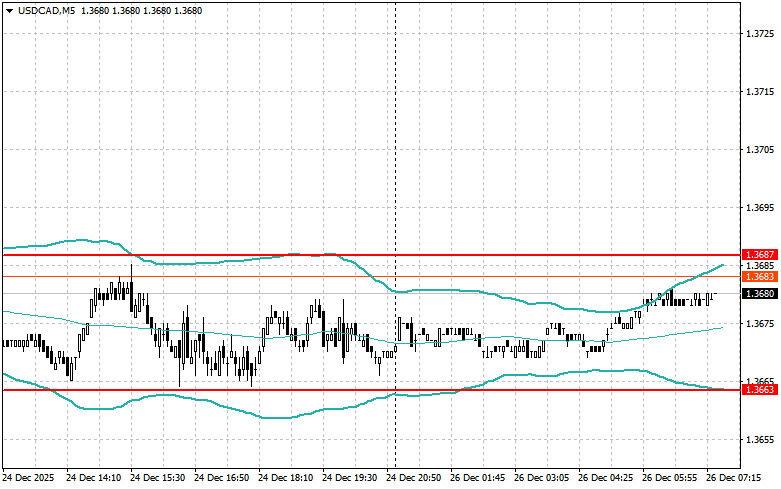781x489 pixels.
Task: Open the chart menu triangle beside USDCAD,M5
Action: coord(9,10)
